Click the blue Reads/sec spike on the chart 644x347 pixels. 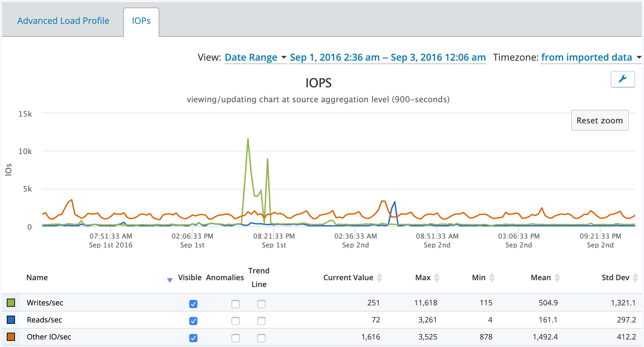[395, 202]
